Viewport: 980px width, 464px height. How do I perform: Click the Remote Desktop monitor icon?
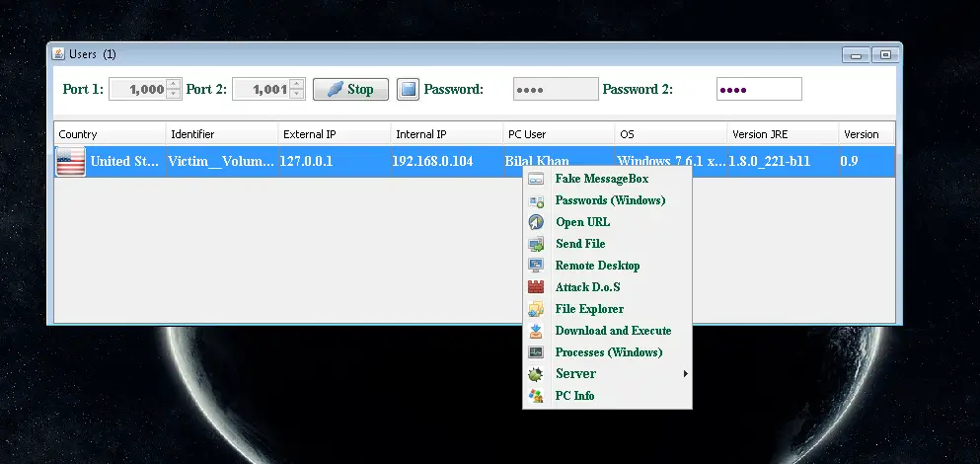click(x=536, y=266)
